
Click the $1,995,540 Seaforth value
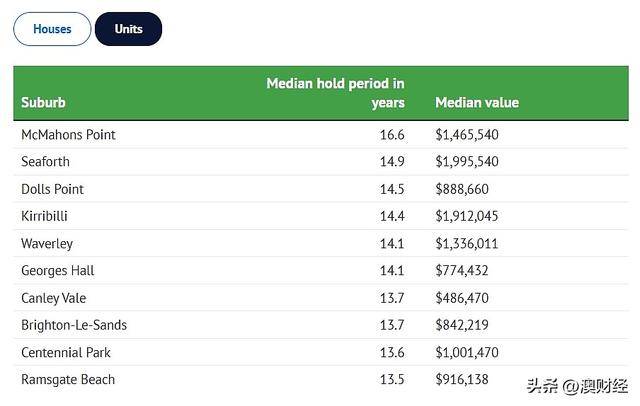coord(467,162)
